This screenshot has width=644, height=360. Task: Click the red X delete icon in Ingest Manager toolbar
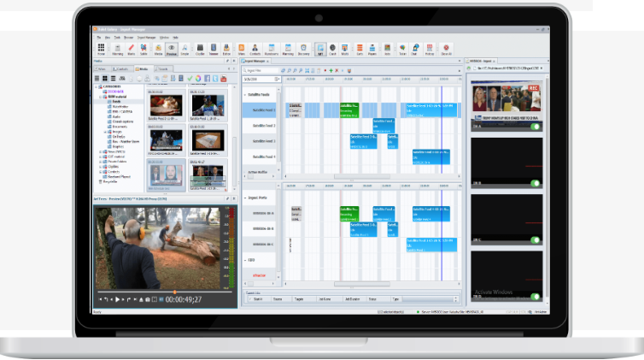point(337,71)
